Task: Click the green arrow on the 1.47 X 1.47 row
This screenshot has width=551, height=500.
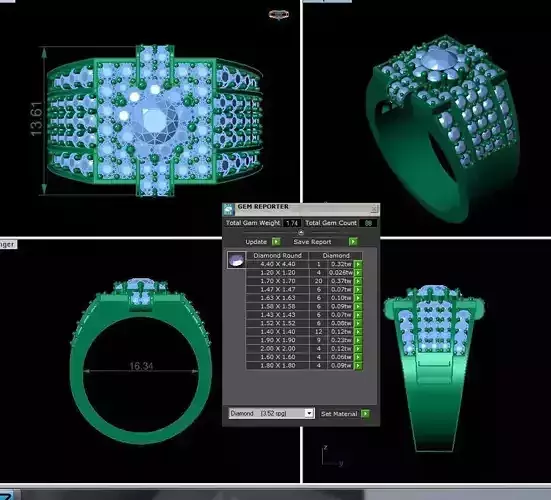Action: point(358,290)
